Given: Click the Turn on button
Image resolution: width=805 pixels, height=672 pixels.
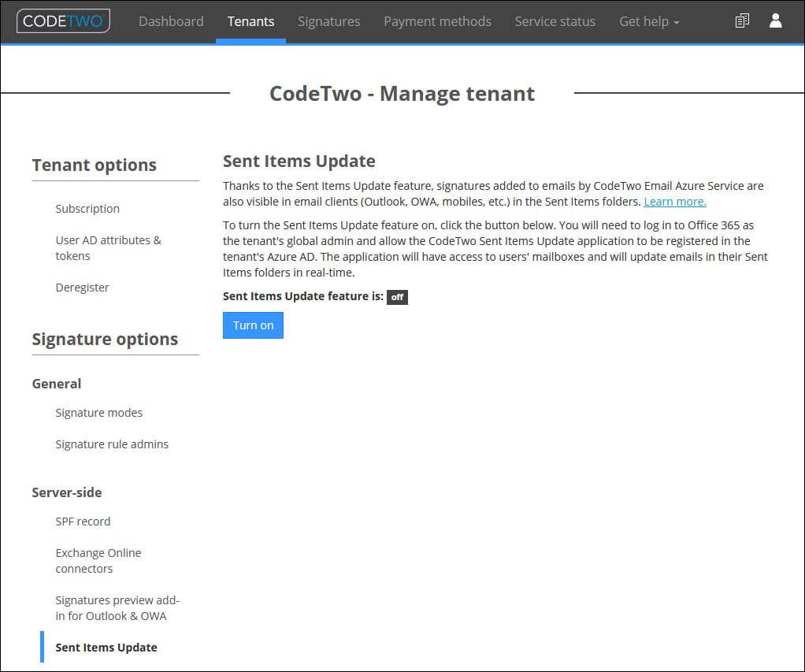Looking at the screenshot, I should point(253,325).
